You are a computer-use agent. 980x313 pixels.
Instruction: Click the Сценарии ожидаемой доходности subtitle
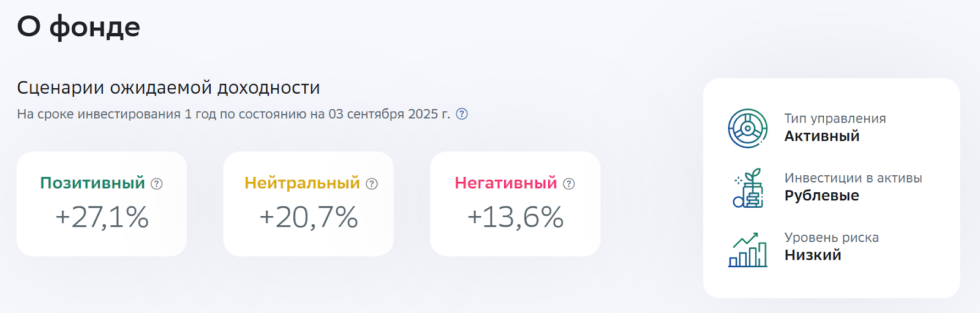[168, 88]
